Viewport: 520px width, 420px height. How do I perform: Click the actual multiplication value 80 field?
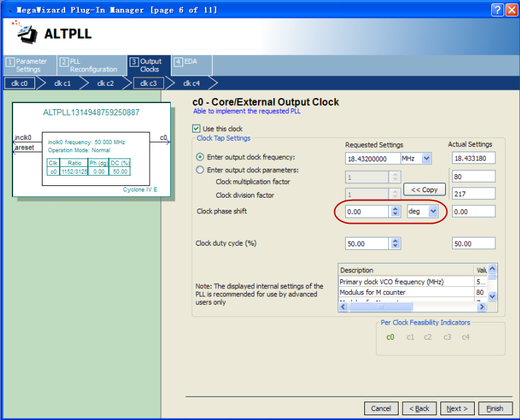pos(473,176)
